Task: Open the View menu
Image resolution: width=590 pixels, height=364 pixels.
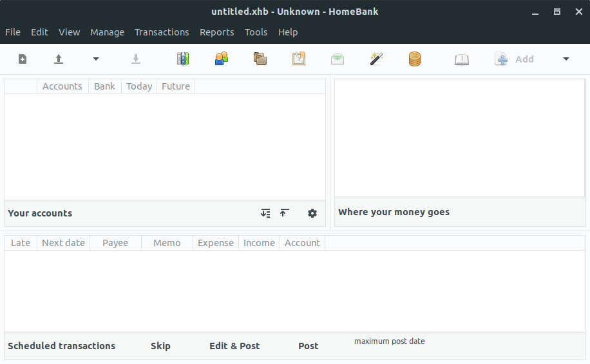Action: pos(69,32)
